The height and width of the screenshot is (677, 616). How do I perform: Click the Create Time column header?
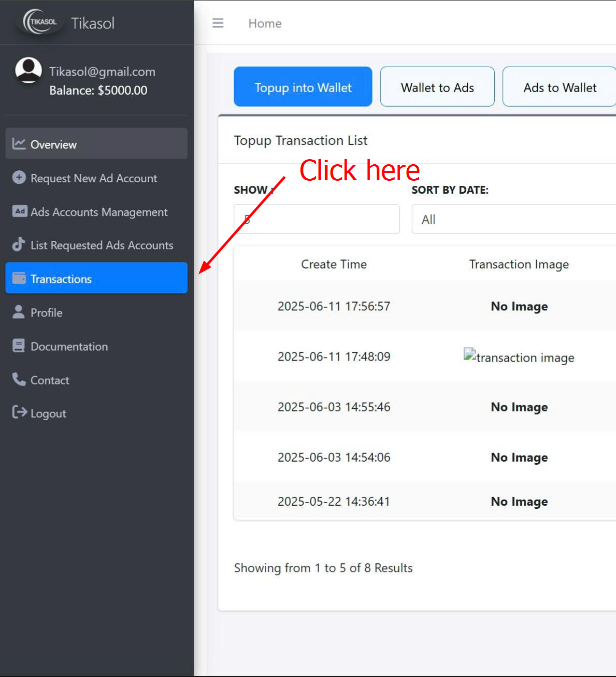coord(334,264)
